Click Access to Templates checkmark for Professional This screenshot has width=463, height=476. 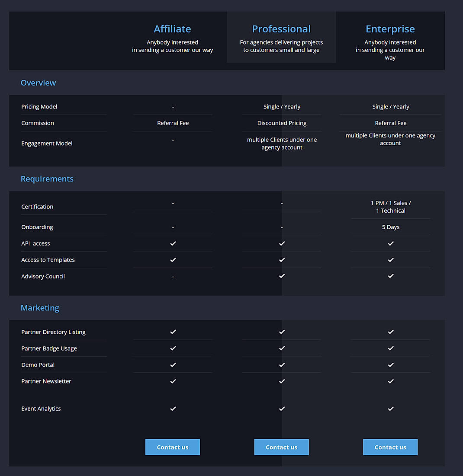(x=282, y=260)
